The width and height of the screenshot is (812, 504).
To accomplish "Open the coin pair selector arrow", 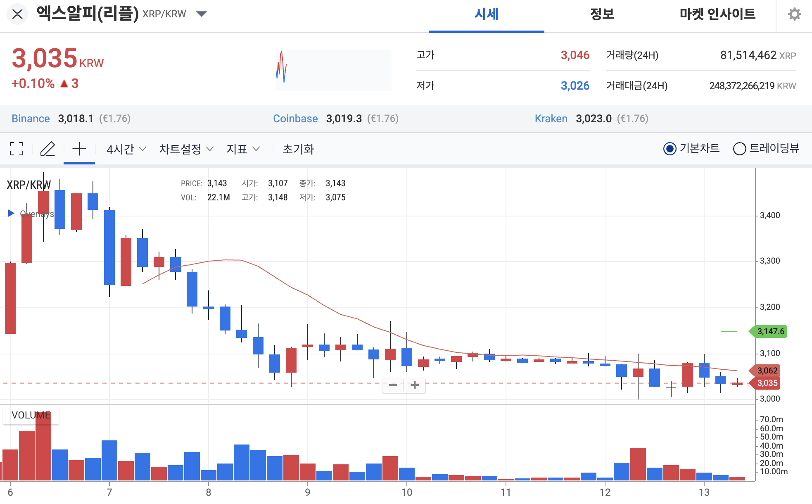I will (x=201, y=14).
